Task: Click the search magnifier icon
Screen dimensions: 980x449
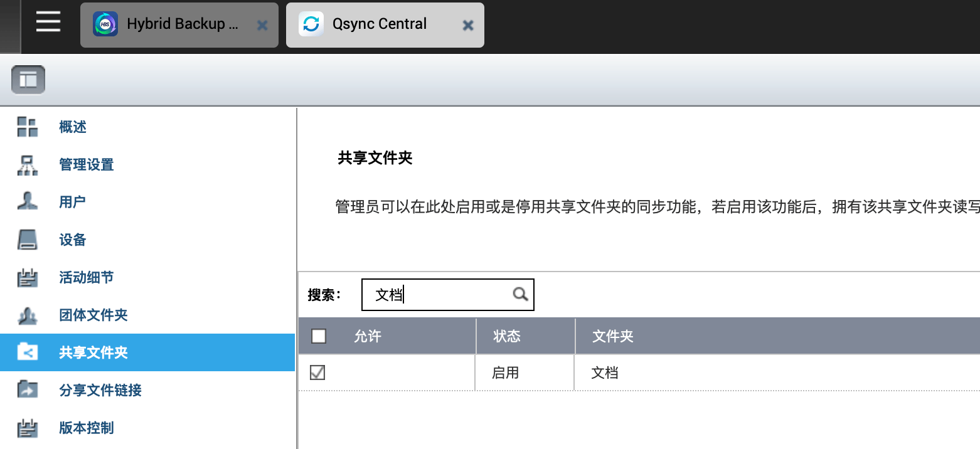Action: [x=520, y=294]
